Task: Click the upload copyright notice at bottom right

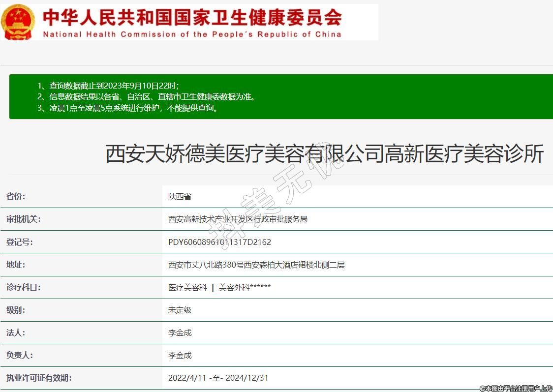Action: (516, 388)
